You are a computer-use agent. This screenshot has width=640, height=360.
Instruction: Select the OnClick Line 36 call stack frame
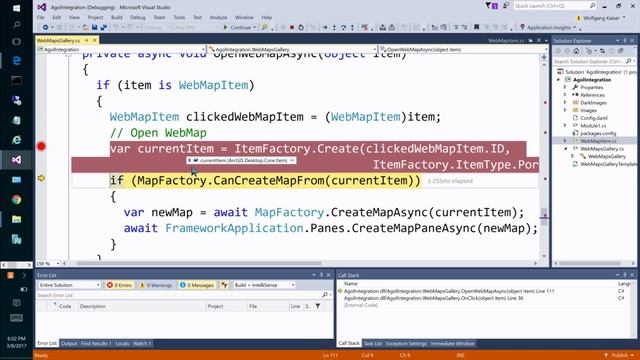coord(434,298)
